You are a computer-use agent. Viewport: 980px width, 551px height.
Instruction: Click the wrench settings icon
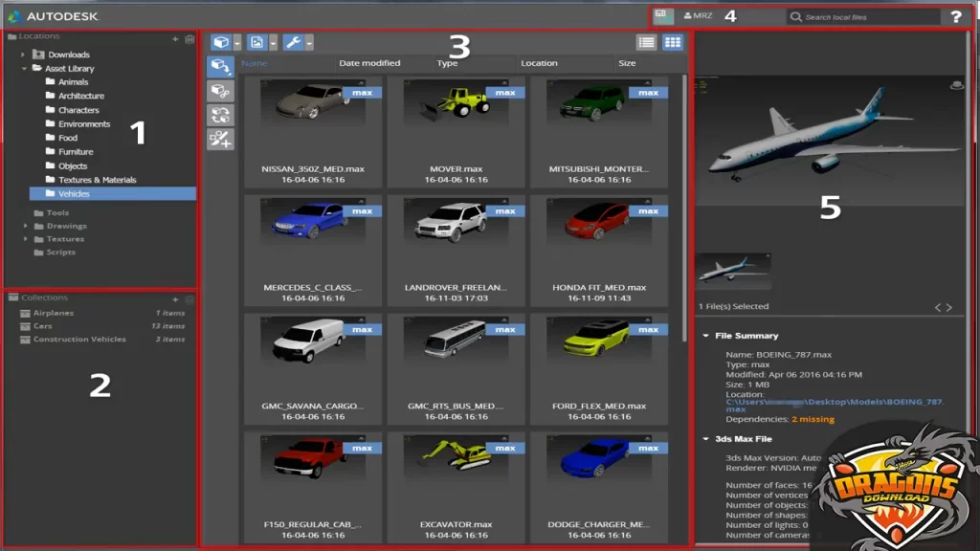(293, 42)
